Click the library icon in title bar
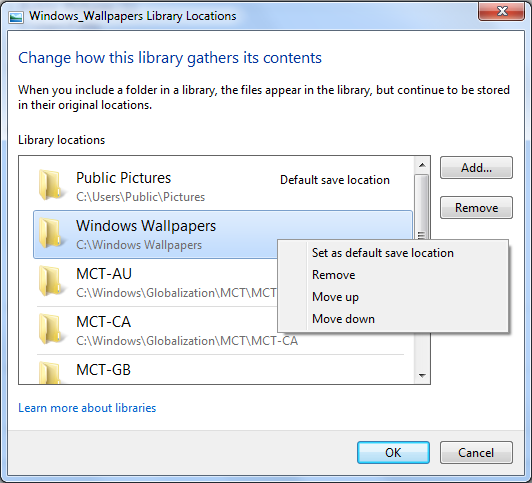The width and height of the screenshot is (532, 483). tap(16, 17)
